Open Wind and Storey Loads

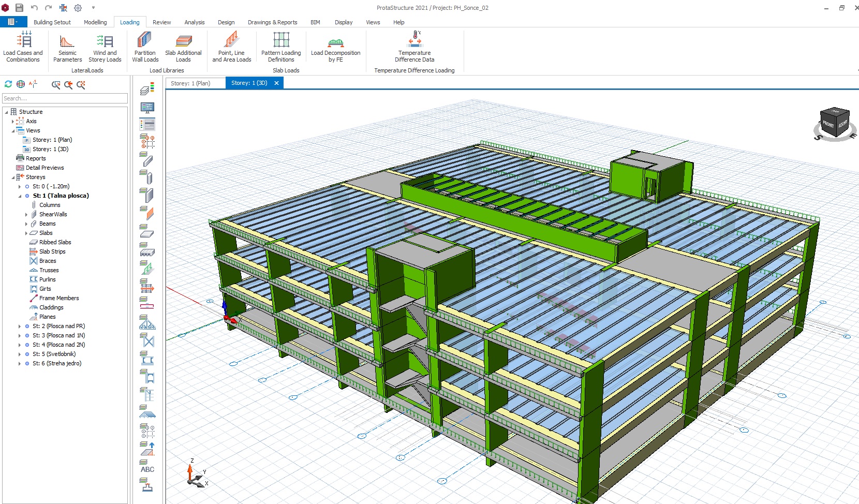click(105, 47)
